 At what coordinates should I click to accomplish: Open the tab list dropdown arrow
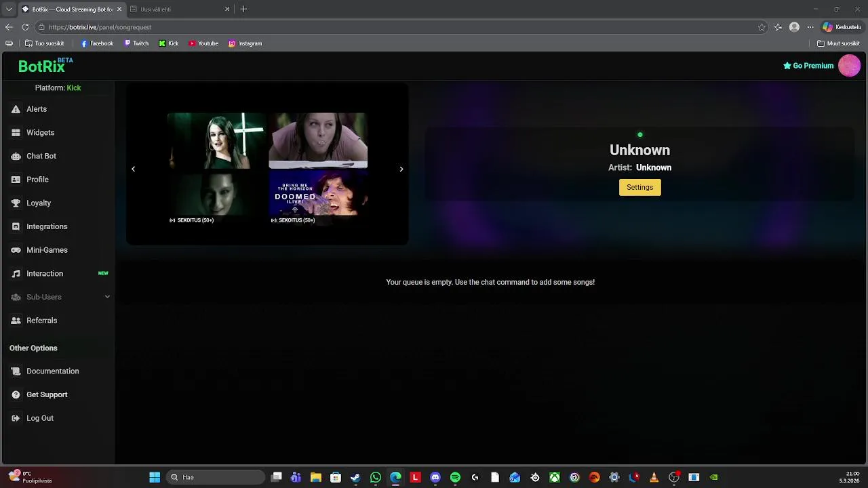tap(9, 9)
